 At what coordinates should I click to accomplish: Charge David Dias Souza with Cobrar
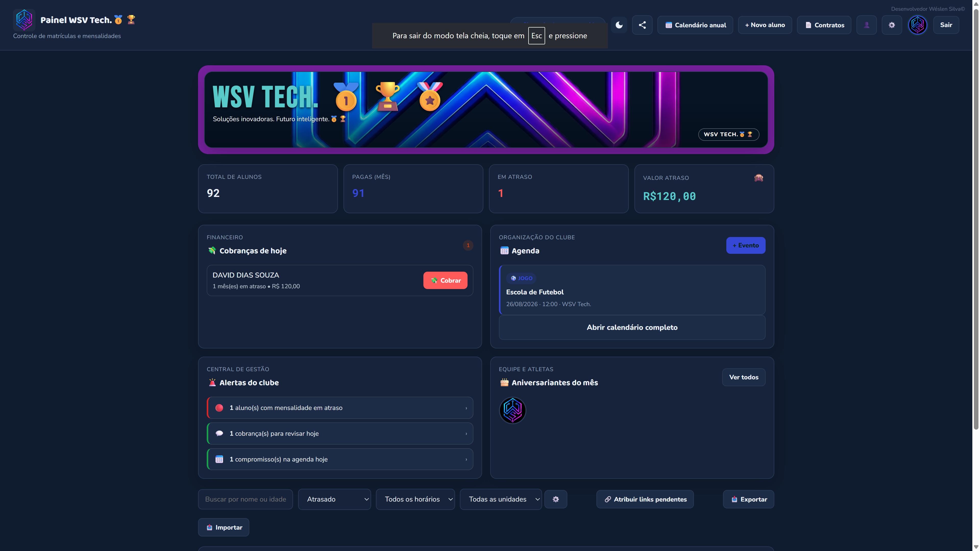point(445,280)
